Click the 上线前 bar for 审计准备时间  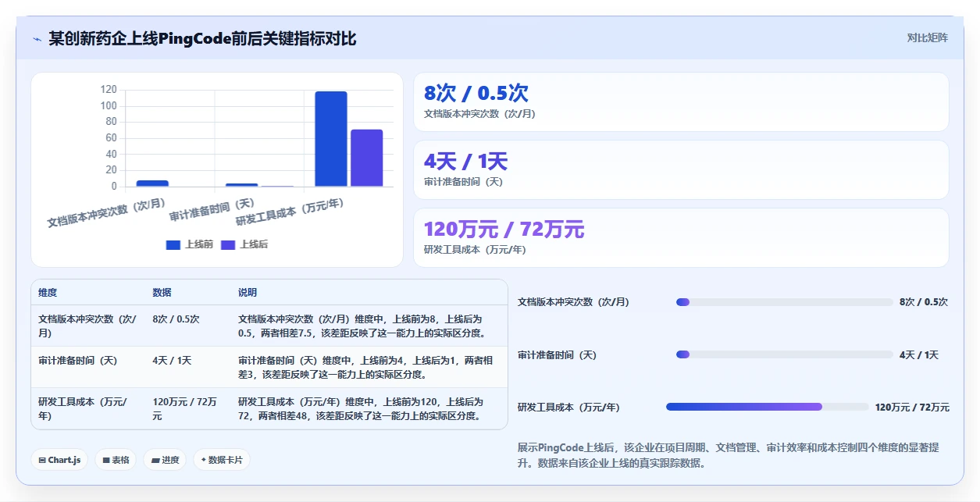241,185
